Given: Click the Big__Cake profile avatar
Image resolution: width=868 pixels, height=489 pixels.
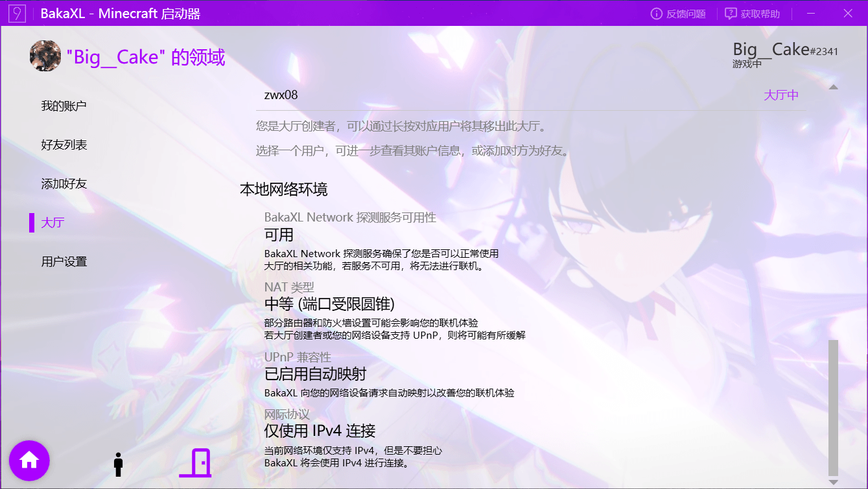Looking at the screenshot, I should click(45, 56).
